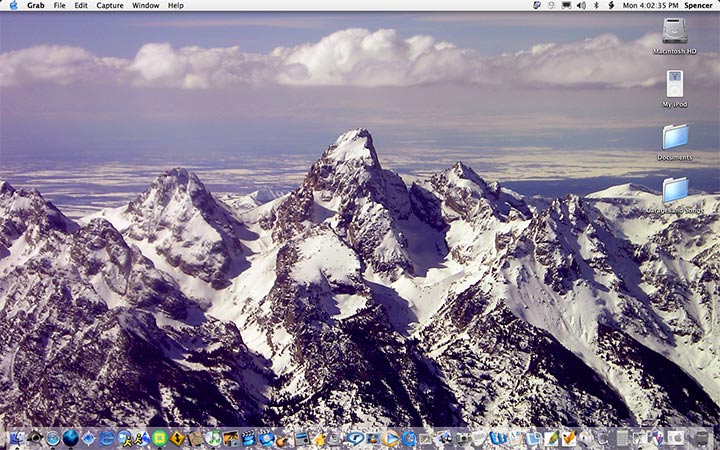
Task: Open Image Capture camera dock icon
Action: click(x=462, y=439)
